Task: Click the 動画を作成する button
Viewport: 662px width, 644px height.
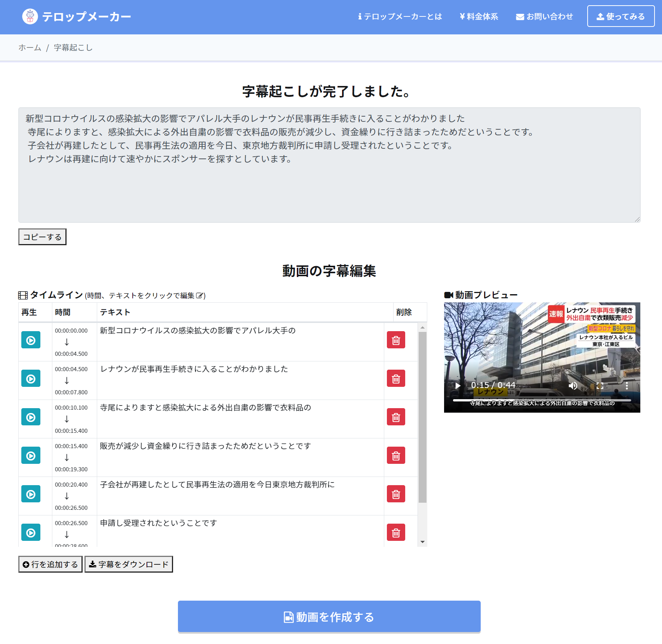Action: tap(329, 617)
